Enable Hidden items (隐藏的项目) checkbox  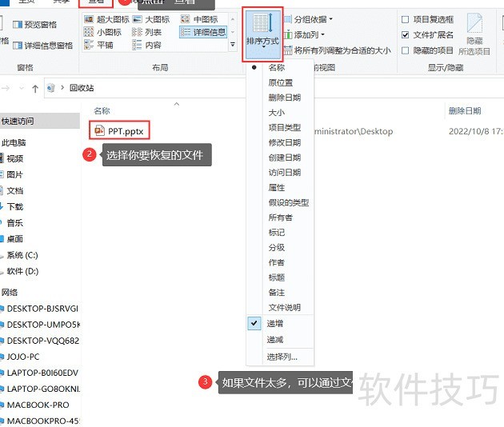coord(427,50)
